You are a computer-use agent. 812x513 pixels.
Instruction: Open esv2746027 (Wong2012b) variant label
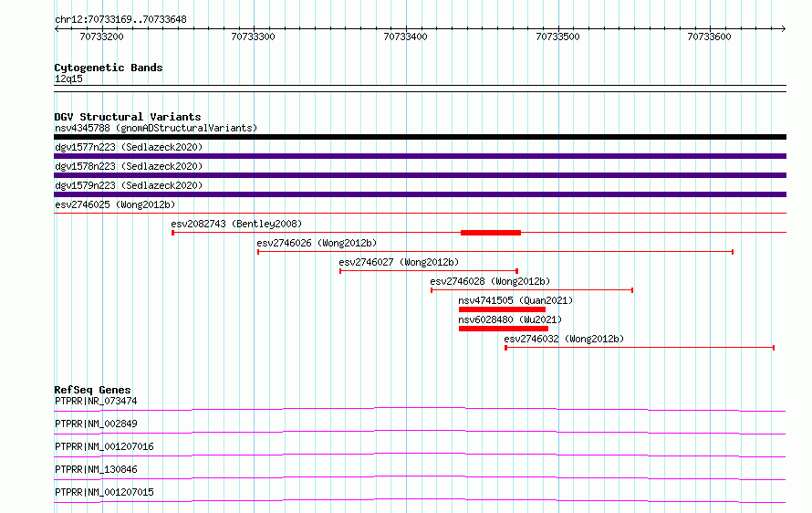tap(399, 262)
